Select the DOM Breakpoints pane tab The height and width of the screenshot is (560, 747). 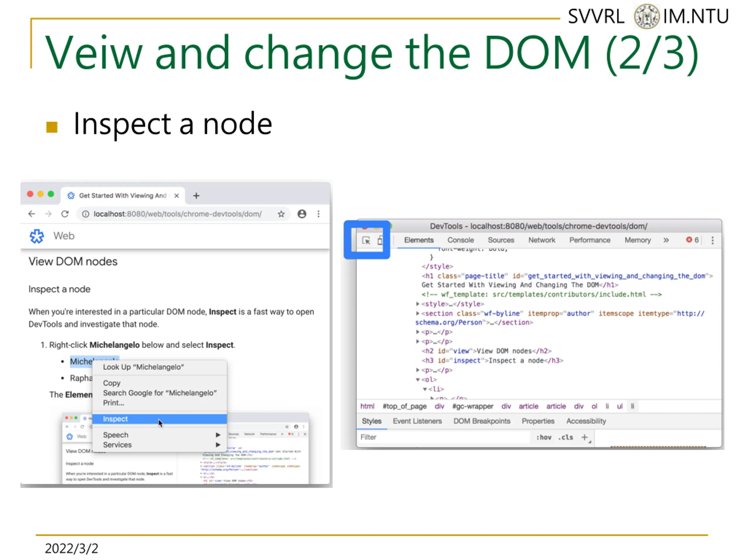coord(481,421)
